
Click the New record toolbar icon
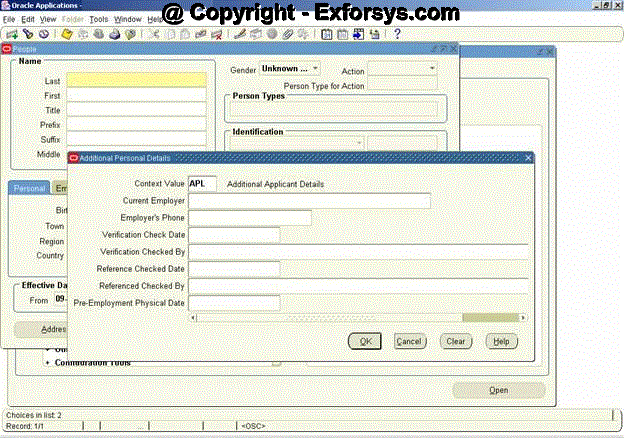11,34
